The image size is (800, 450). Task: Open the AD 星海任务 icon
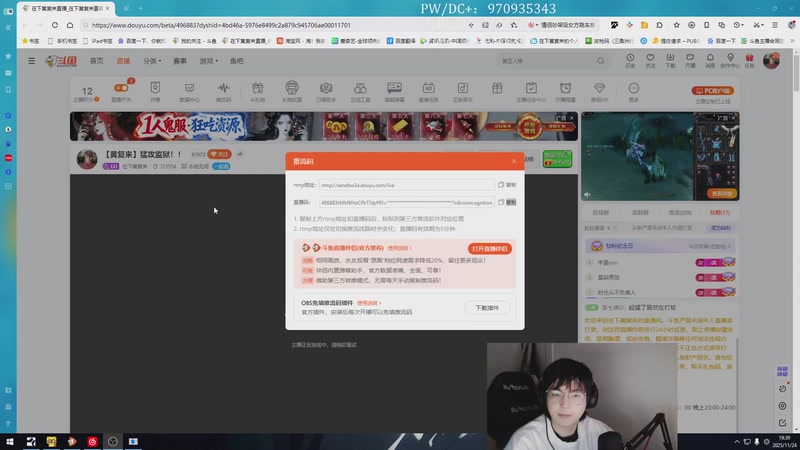(x=429, y=92)
